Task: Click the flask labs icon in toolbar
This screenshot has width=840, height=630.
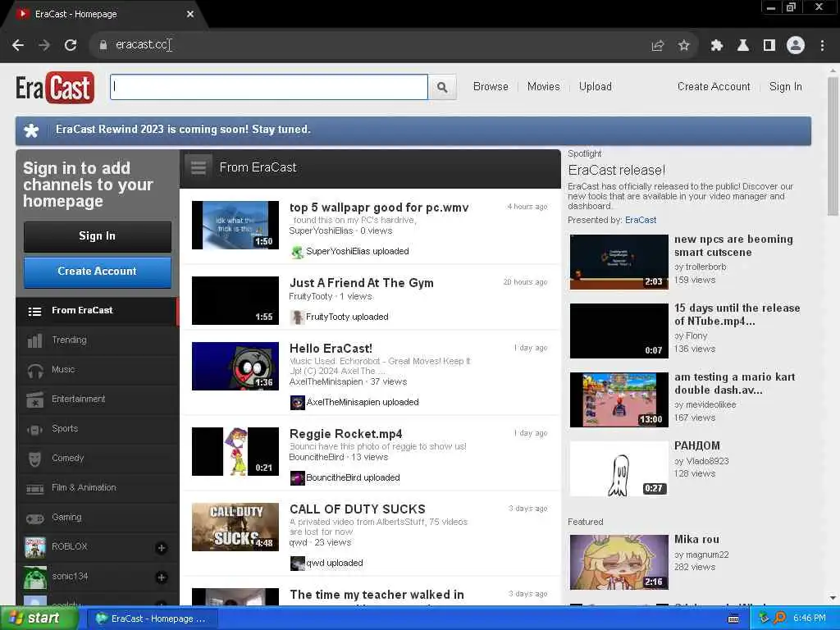Action: tap(743, 46)
